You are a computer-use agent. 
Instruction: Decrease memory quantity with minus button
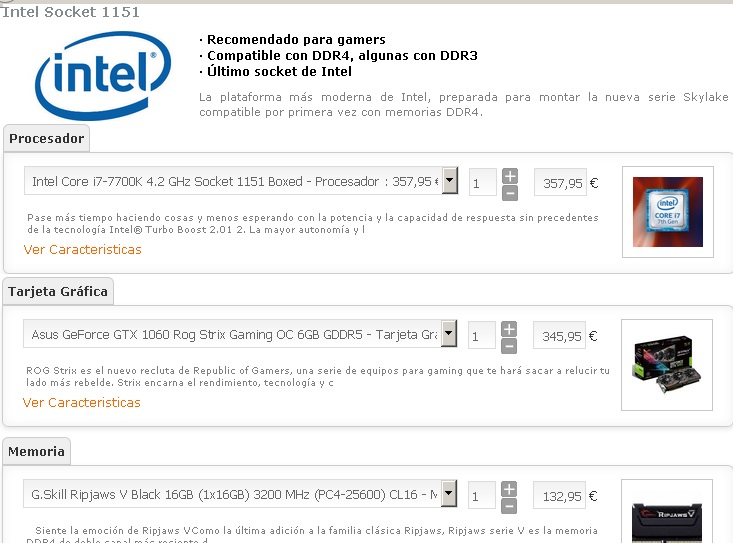coord(509,506)
